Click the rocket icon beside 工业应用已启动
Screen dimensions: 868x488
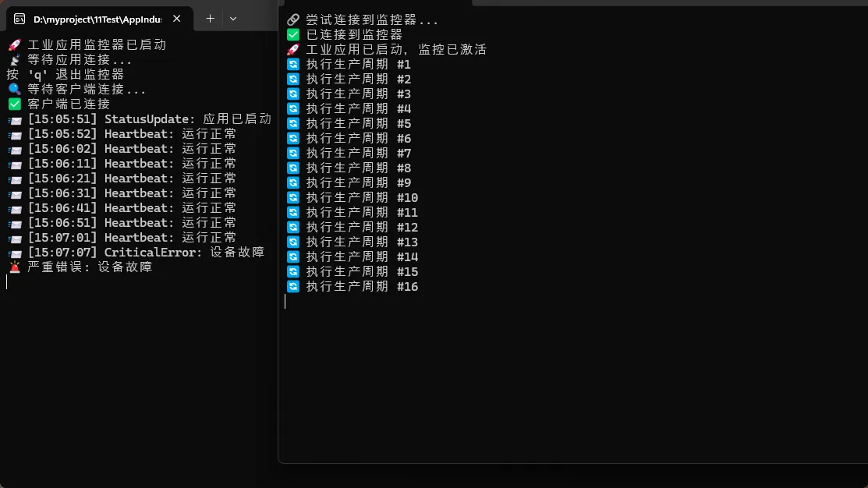(293, 50)
